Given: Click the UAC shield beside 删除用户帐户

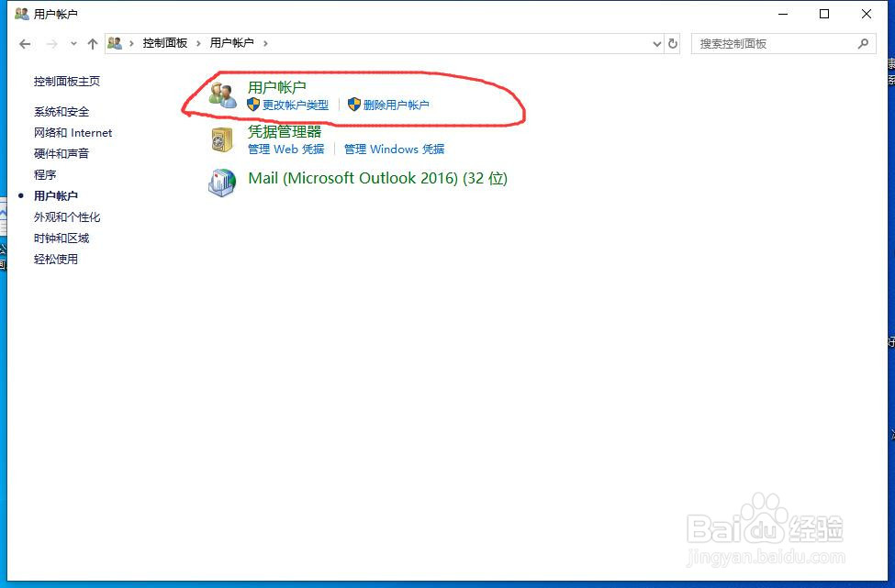Looking at the screenshot, I should 355,104.
